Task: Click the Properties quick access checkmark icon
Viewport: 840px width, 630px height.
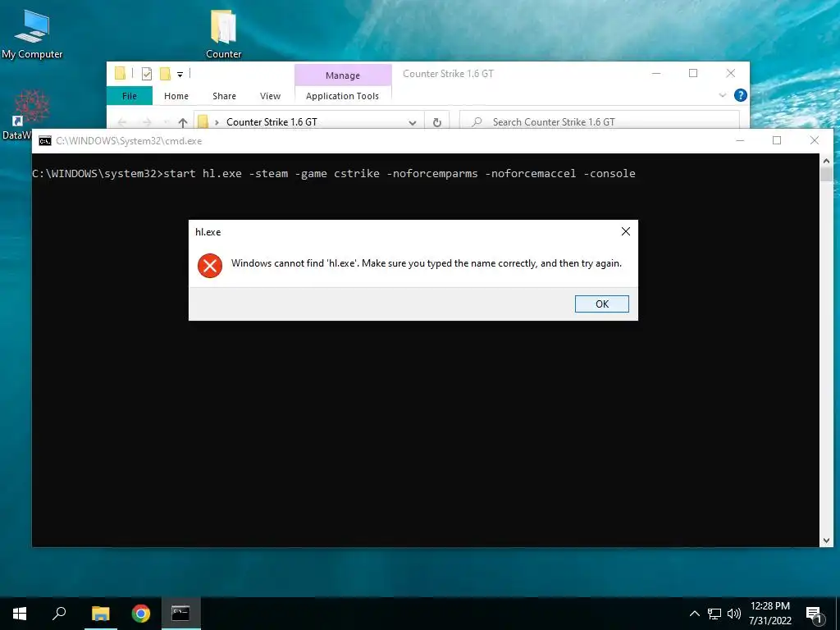Action: [x=146, y=74]
